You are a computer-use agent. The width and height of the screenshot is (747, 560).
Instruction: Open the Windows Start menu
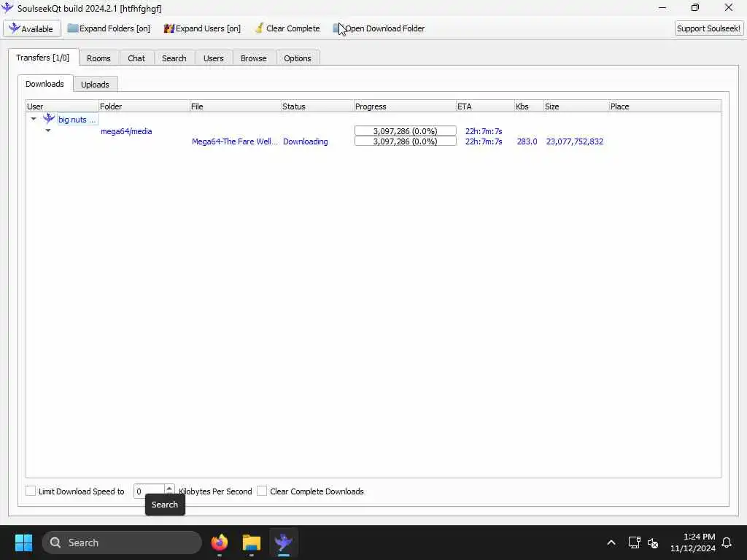(23, 542)
